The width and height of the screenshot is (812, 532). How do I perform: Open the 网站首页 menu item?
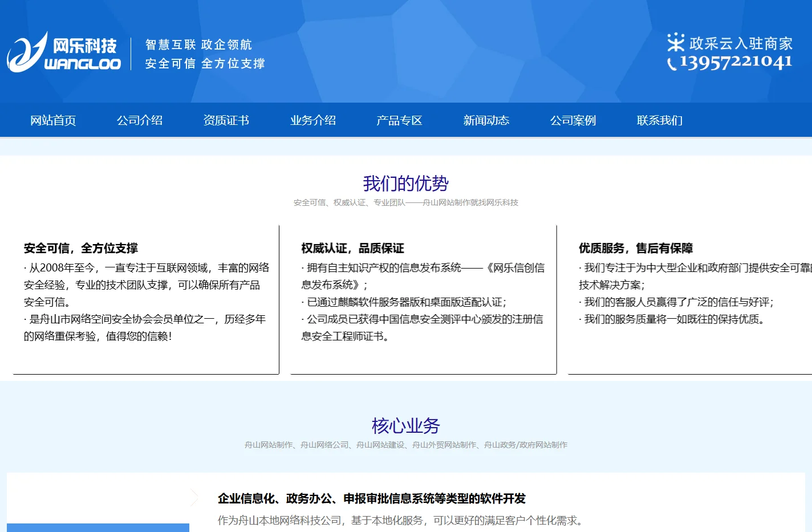point(53,120)
